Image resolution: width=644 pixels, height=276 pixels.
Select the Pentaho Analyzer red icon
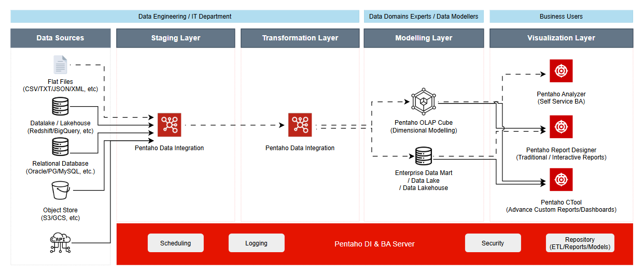[x=561, y=70]
